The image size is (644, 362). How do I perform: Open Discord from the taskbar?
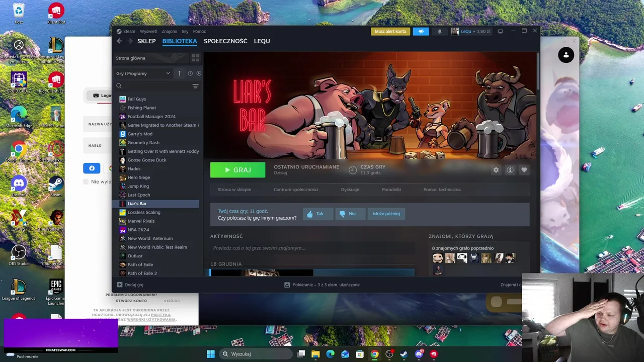[419, 354]
